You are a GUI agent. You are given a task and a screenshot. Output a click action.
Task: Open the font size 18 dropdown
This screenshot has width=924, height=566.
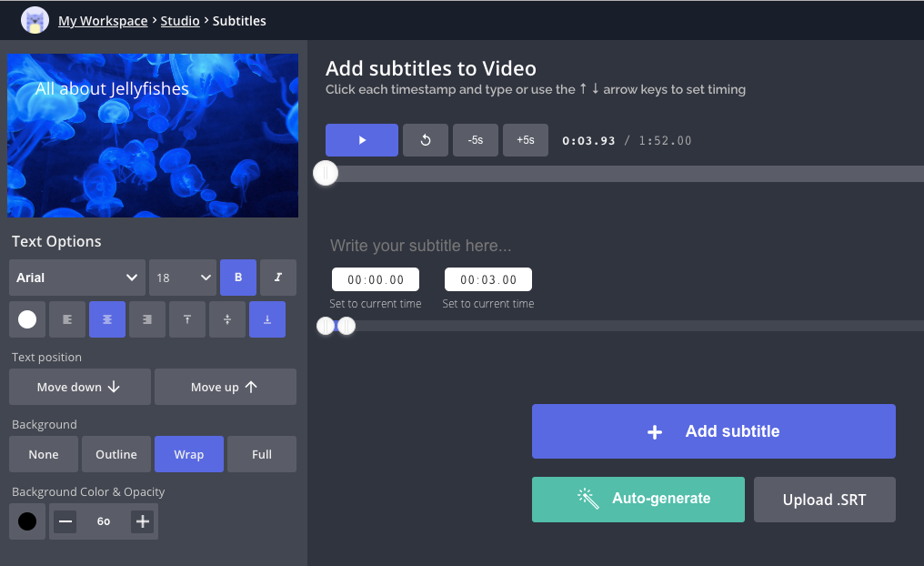(x=182, y=278)
